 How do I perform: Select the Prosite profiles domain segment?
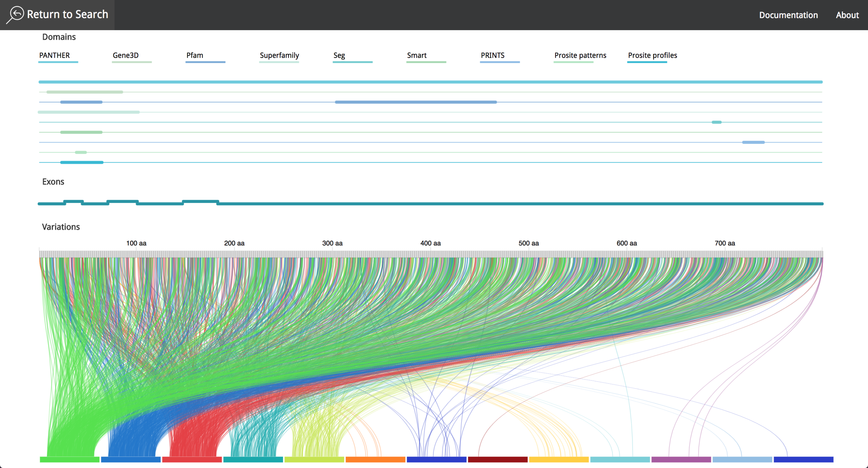(x=82, y=163)
